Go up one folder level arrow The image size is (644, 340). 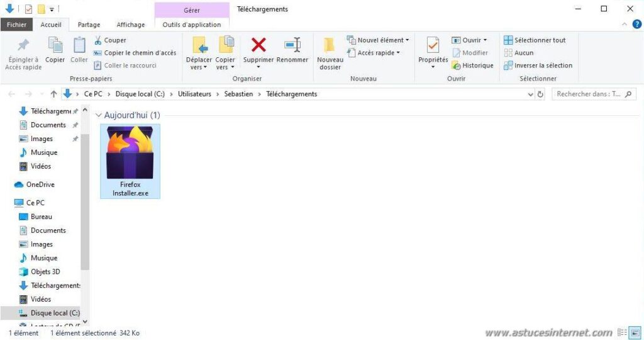pos(53,94)
